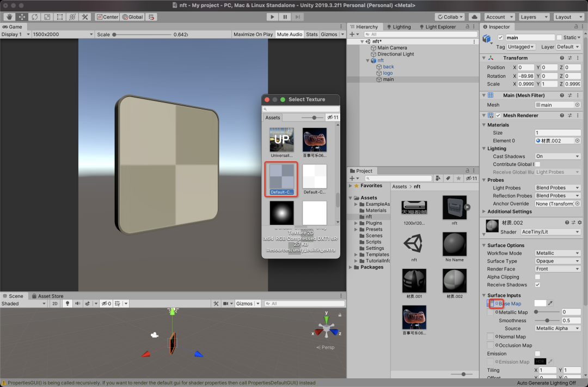
Task: Click the Step frame button
Action: point(298,17)
